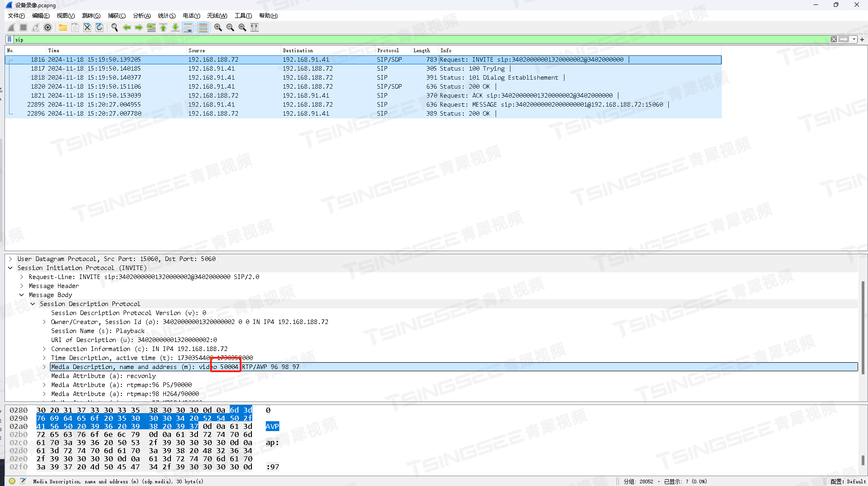This screenshot has height=486, width=868.
Task: Click the find packet magnifier icon
Action: pos(115,27)
